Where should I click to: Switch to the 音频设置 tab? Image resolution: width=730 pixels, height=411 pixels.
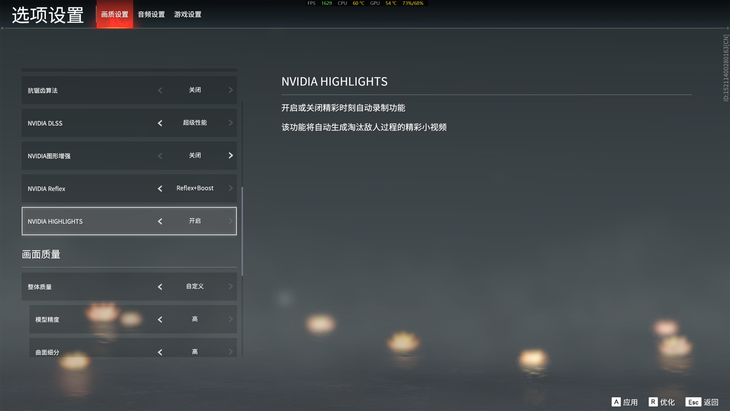click(151, 15)
